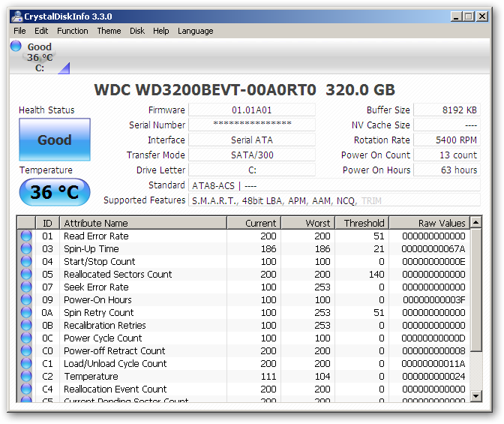Click the Current column header
Viewport: 504px width, 424px height.
click(254, 223)
